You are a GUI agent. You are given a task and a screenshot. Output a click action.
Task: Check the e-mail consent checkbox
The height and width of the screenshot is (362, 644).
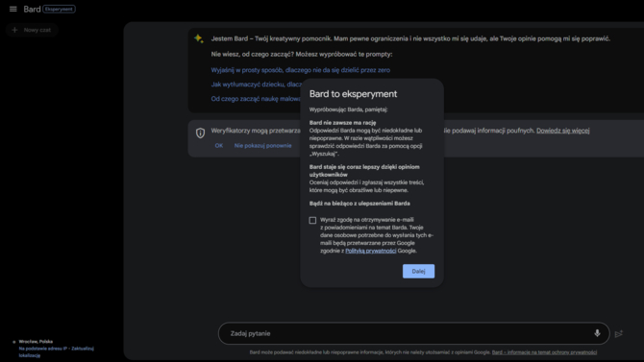tap(312, 221)
